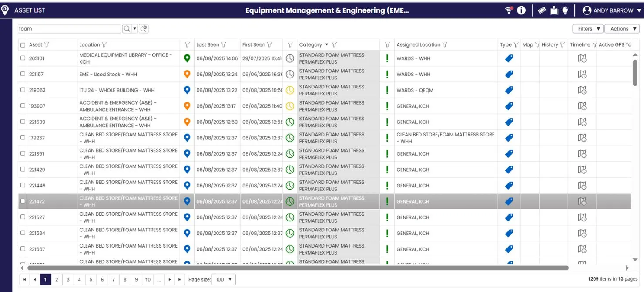Select the blue Type tag icon for asset 221157

coord(509,74)
